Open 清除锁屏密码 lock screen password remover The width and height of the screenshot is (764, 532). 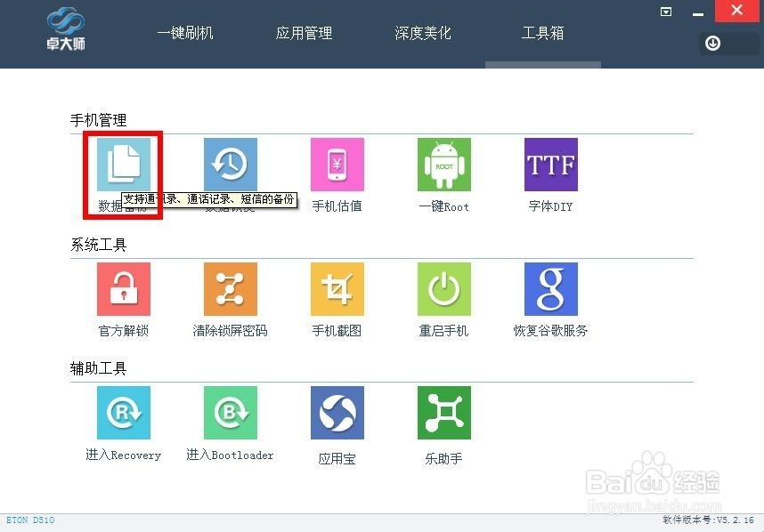(231, 288)
